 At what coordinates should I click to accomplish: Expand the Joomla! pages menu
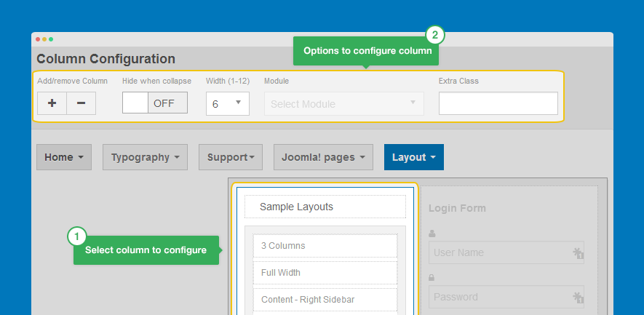click(x=323, y=157)
